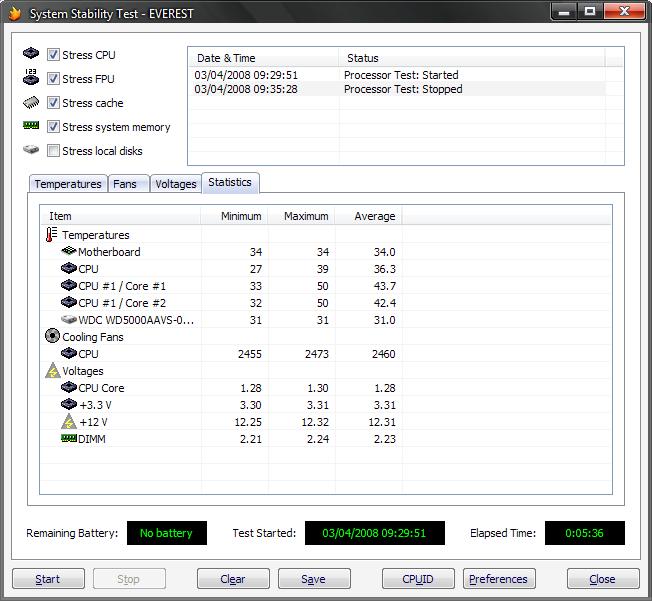Select the WDC WD5000AAVS-0... row text
This screenshot has width=652, height=601.
click(x=136, y=320)
